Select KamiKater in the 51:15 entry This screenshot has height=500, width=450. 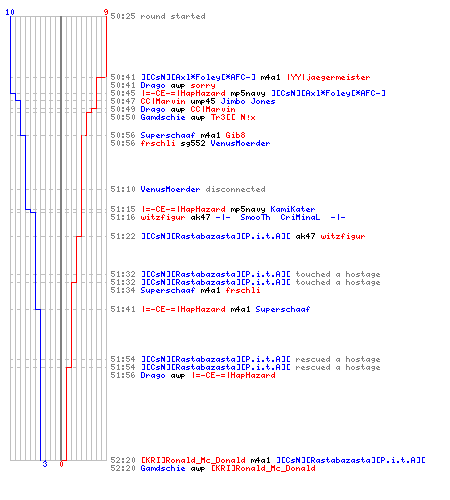pos(293,209)
